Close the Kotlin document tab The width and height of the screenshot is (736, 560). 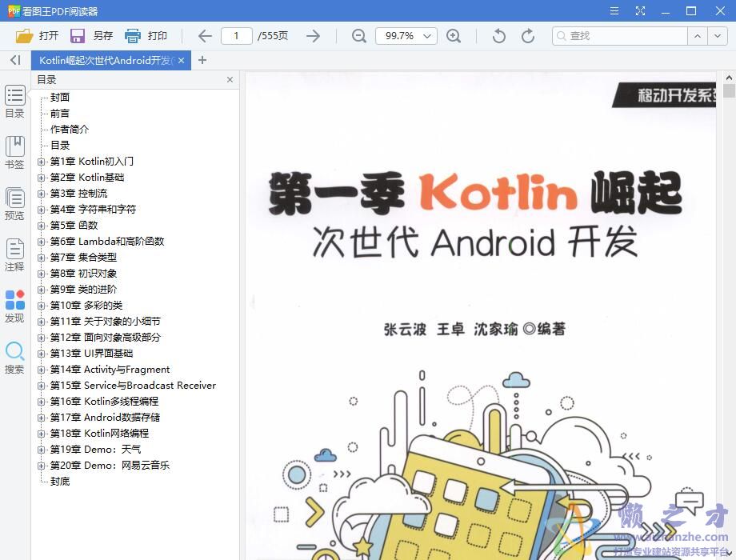(x=181, y=60)
